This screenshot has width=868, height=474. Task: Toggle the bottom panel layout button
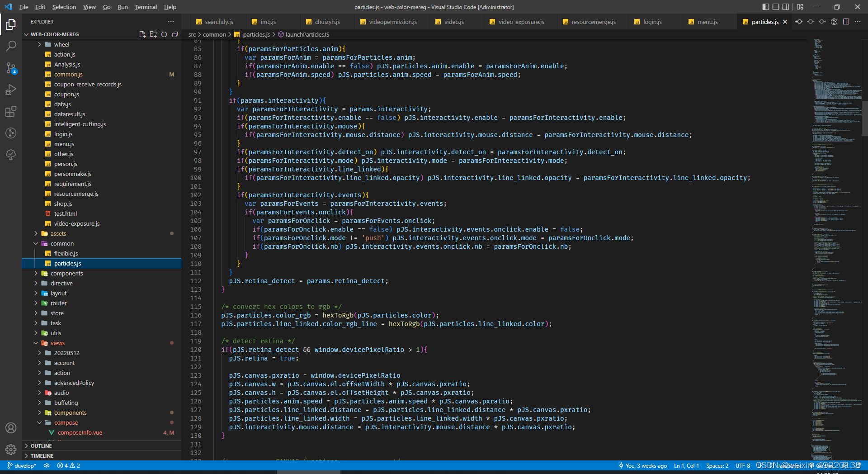(776, 7)
